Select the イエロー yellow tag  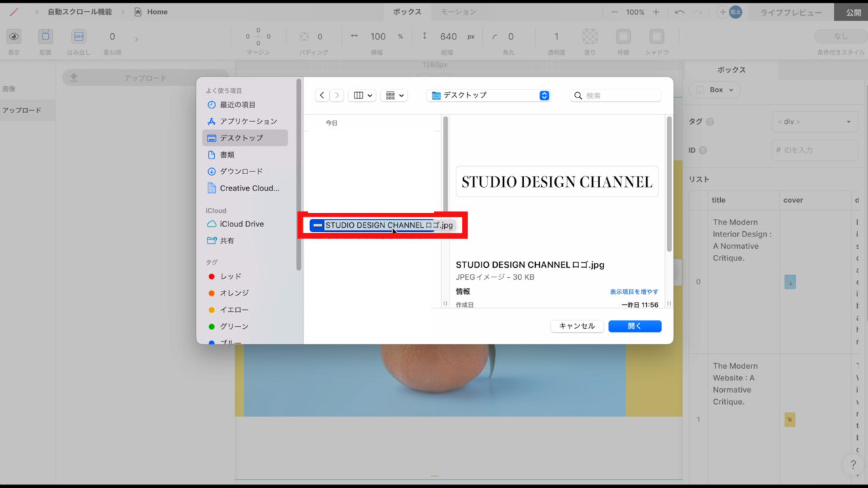[245, 310]
